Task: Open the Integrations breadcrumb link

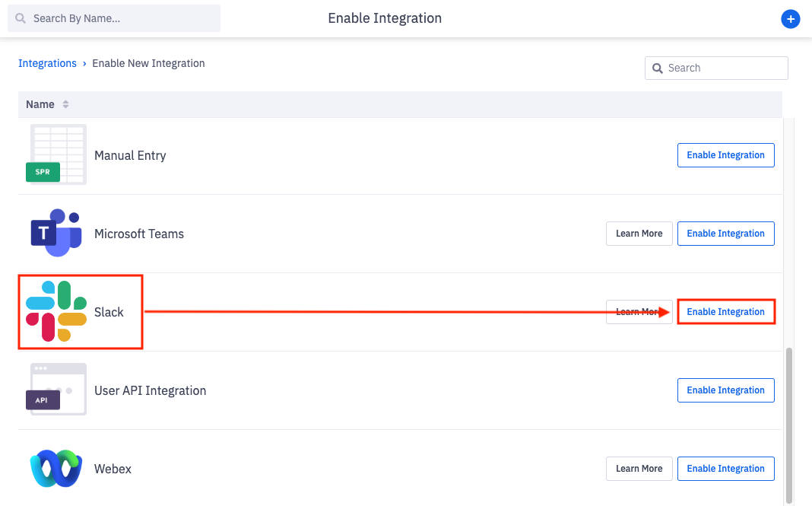Action: (x=47, y=63)
